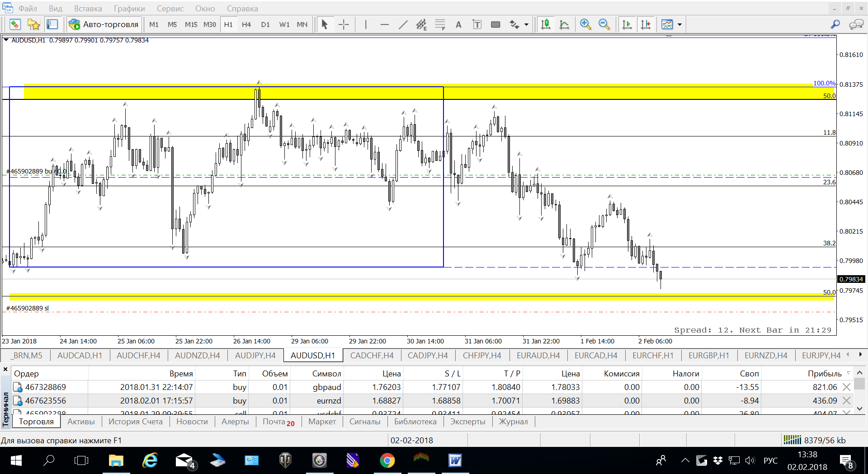868x474 pixels.
Task: Zoom out of the chart
Action: 604,24
